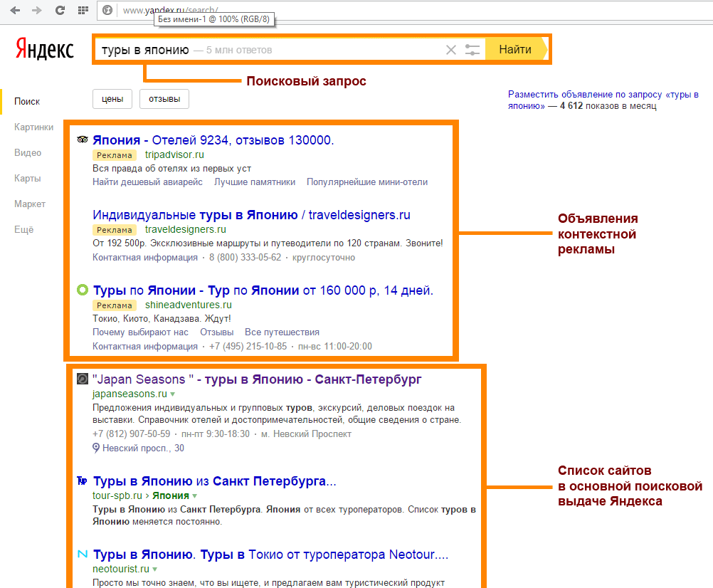Click the Отзывы sitelink under shineadventures
The height and width of the screenshot is (588, 713).
click(x=217, y=332)
